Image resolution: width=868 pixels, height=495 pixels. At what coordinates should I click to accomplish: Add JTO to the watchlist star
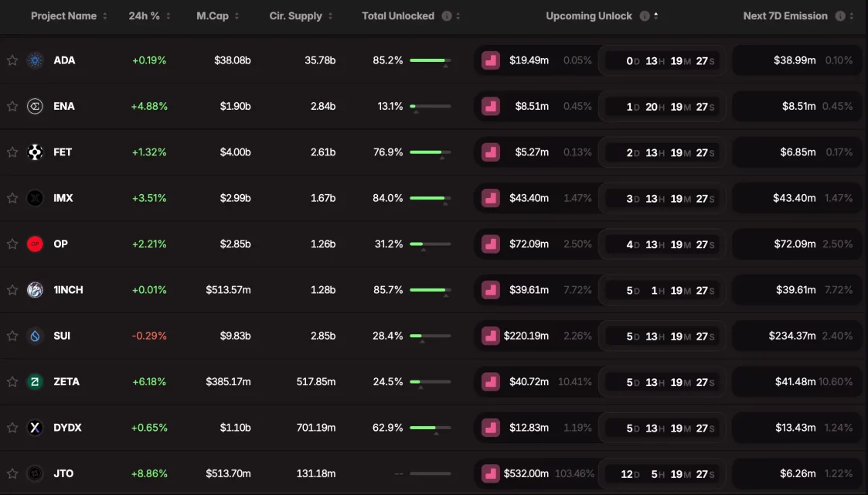[x=12, y=473]
